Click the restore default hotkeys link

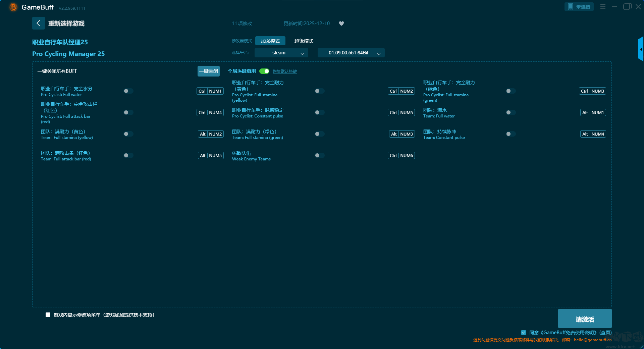(284, 71)
